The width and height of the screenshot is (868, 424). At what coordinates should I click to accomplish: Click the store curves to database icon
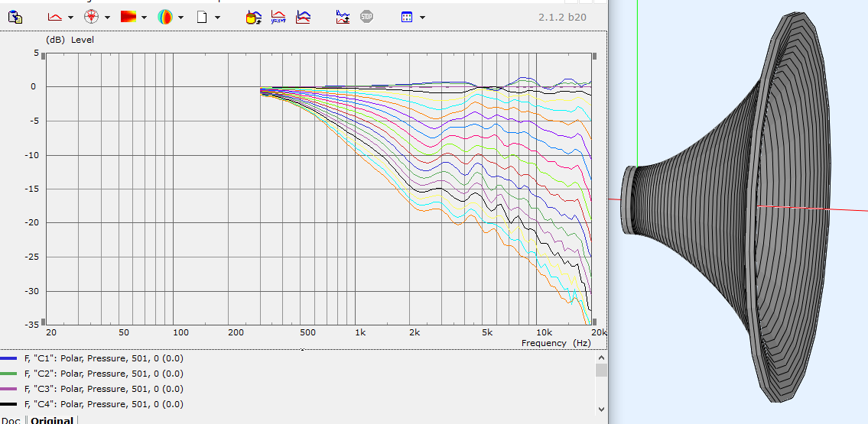pos(254,17)
